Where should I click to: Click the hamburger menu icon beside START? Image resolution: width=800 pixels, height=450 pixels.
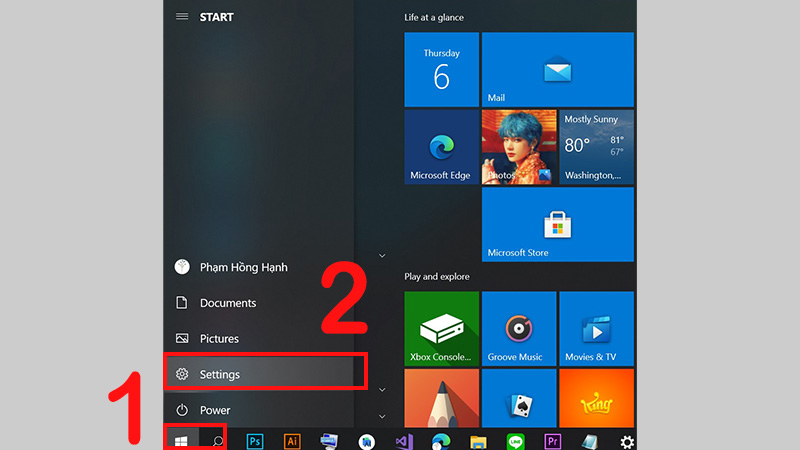182,17
